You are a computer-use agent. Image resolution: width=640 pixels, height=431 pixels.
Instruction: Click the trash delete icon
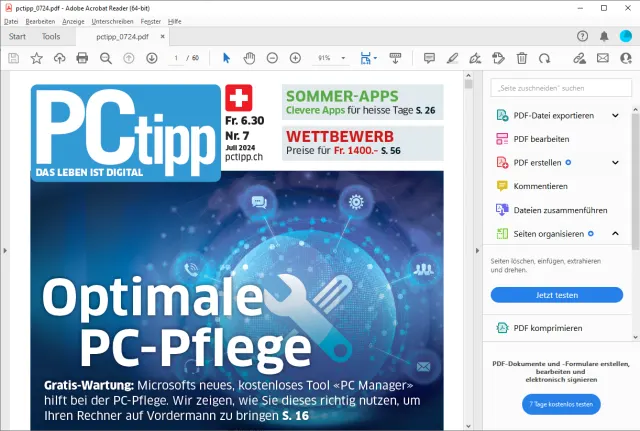(x=522, y=58)
